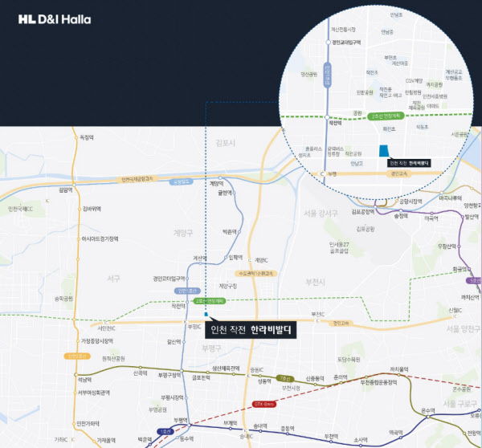The height and width of the screenshot is (448, 482).
Task: Select the 온수역 station label
Action: tap(428, 410)
